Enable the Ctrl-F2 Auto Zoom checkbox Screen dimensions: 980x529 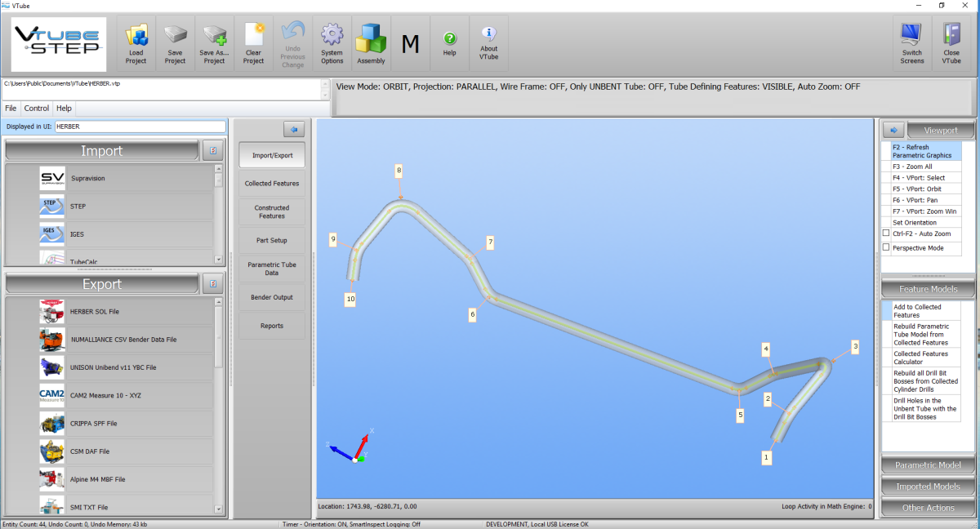click(x=886, y=233)
